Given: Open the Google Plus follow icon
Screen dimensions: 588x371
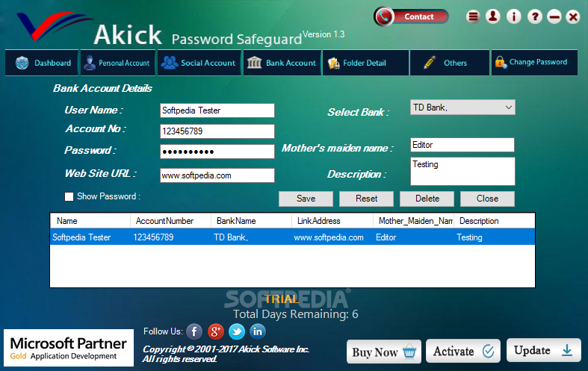Looking at the screenshot, I should click(x=216, y=331).
